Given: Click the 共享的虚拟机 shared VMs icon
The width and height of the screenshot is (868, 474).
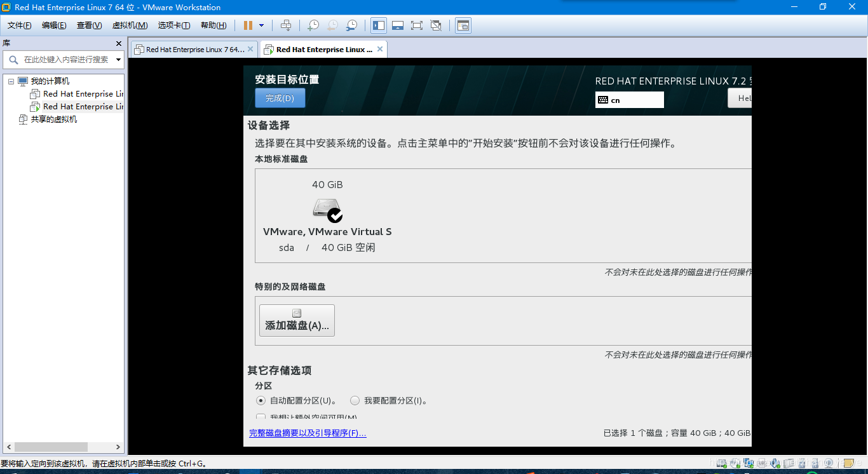Looking at the screenshot, I should click(x=23, y=119).
